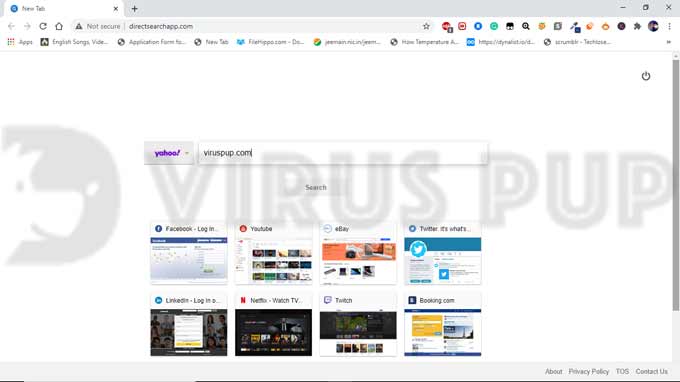Open the green Grammarly extension icon
680x382 pixels.
[x=494, y=26]
